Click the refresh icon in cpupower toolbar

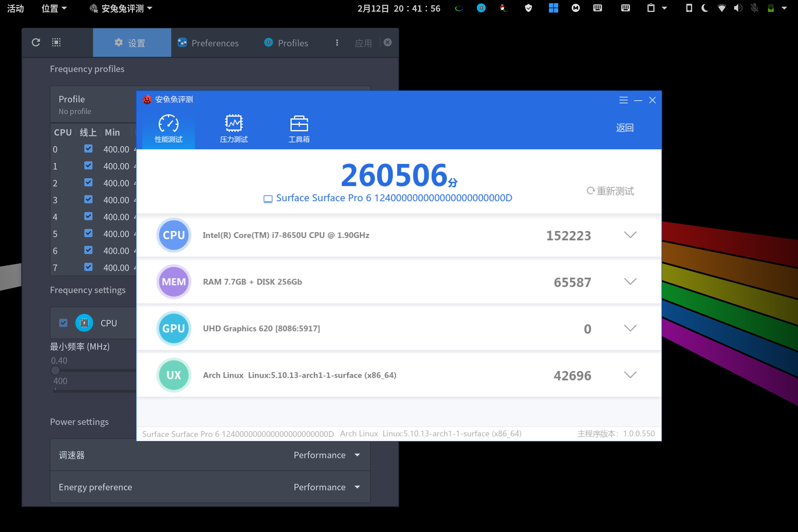(36, 42)
